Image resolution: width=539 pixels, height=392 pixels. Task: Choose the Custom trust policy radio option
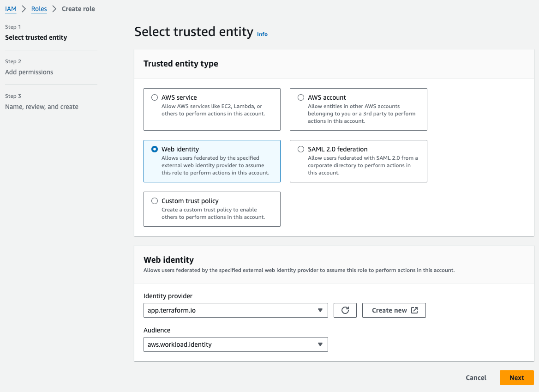[155, 201]
